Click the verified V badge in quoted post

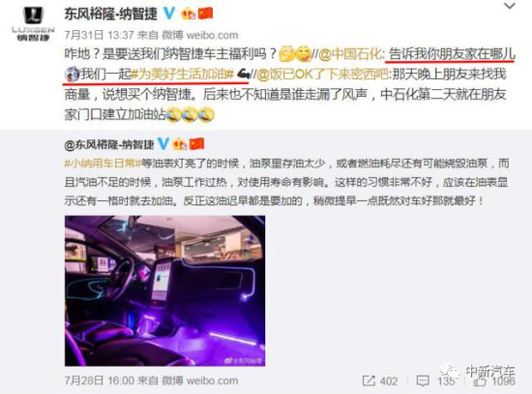tap(163, 144)
